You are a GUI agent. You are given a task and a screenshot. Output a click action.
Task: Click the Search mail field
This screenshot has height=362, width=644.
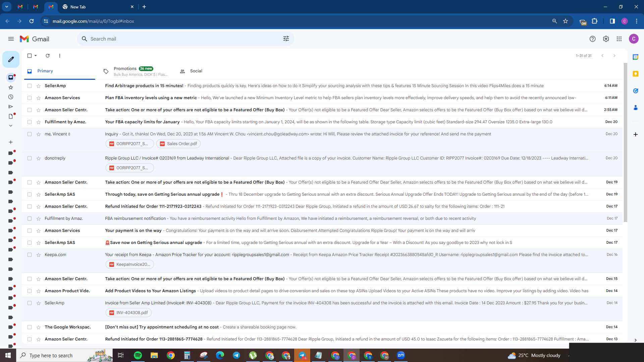186,39
